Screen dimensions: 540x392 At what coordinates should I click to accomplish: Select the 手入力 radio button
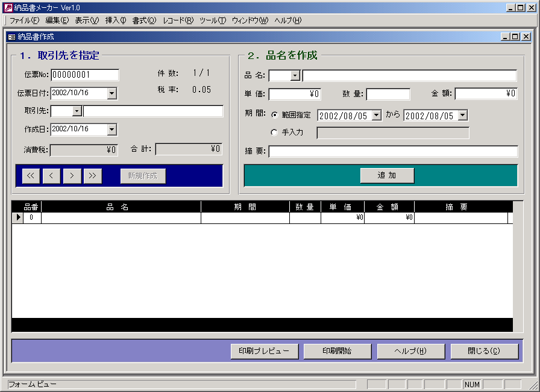(274, 132)
